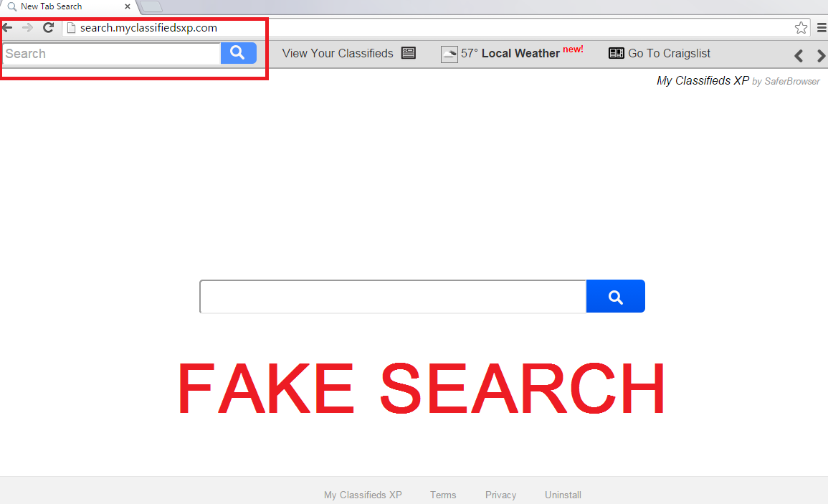Open the Chrome menu hamburger icon

tap(822, 27)
